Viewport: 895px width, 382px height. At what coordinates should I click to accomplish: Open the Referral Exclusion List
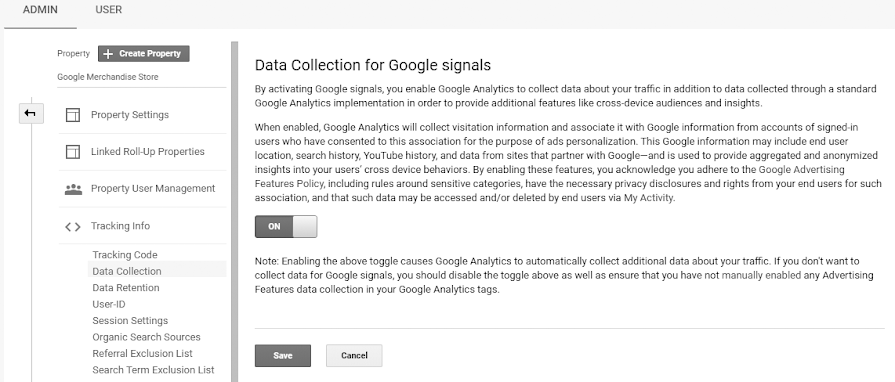(143, 353)
